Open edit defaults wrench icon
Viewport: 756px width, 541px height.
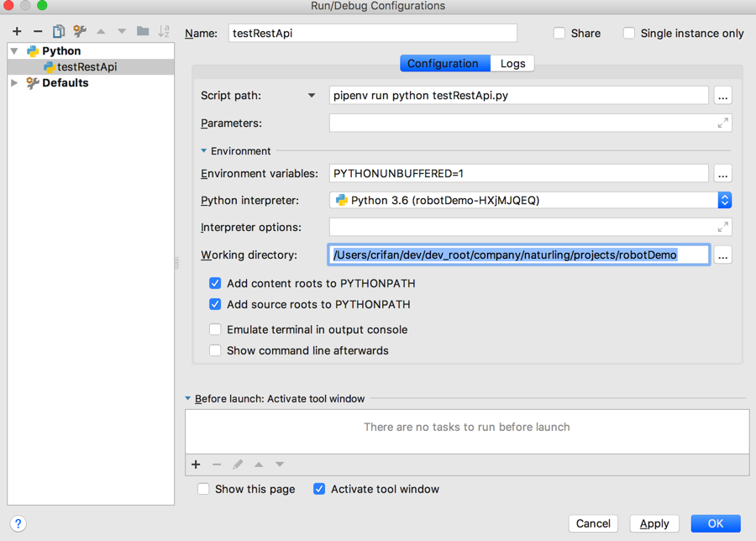(x=80, y=31)
